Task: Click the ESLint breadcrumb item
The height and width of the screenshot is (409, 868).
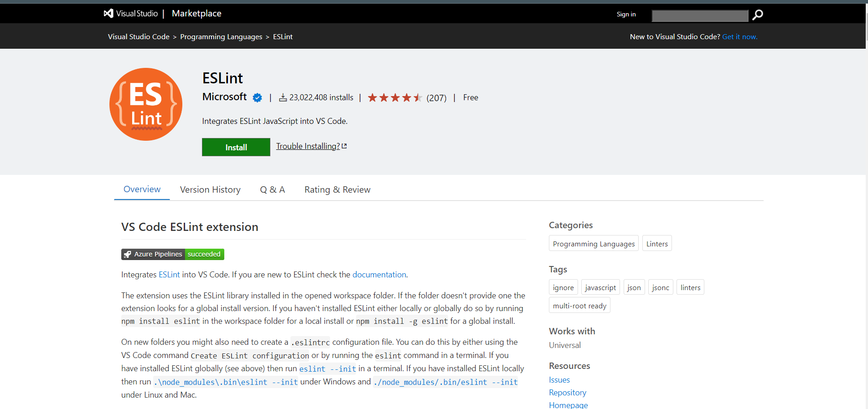Action: click(x=283, y=37)
